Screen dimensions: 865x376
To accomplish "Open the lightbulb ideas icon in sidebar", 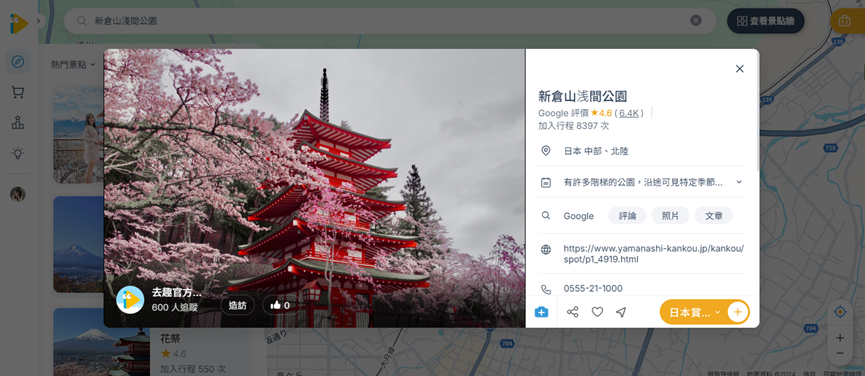I will pos(18,153).
